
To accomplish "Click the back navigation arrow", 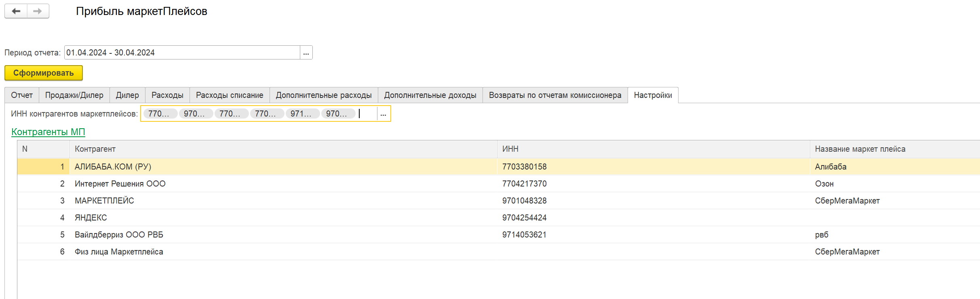I will (16, 11).
